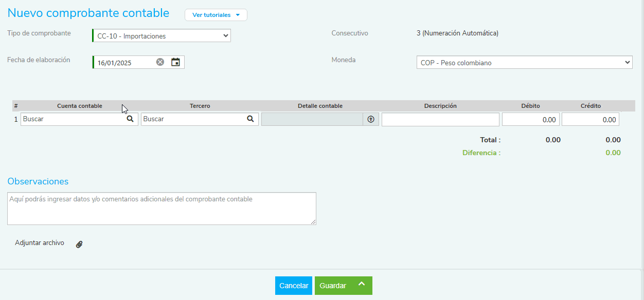The height and width of the screenshot is (300, 644).
Task: Select the Descripción field in row 1
Action: click(440, 120)
